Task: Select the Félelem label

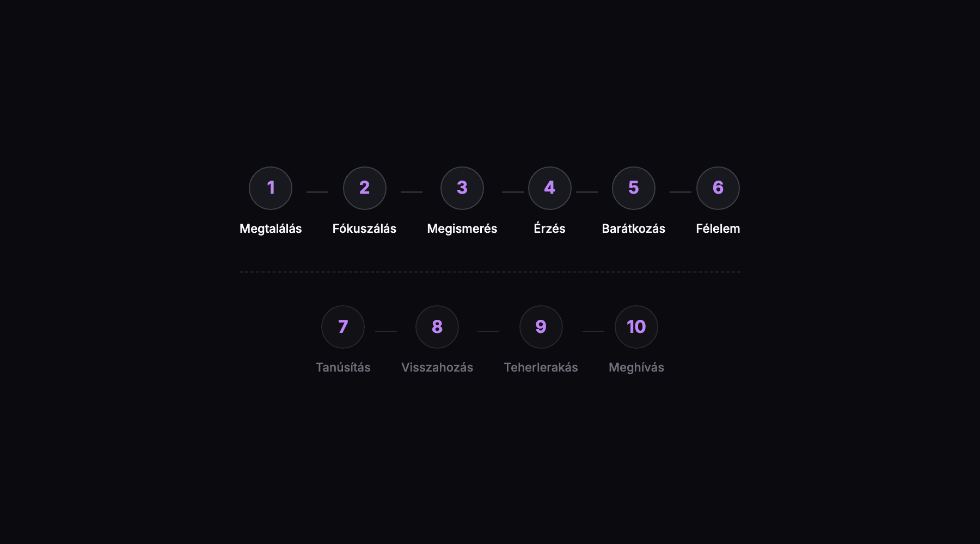Action: pyautogui.click(x=718, y=229)
